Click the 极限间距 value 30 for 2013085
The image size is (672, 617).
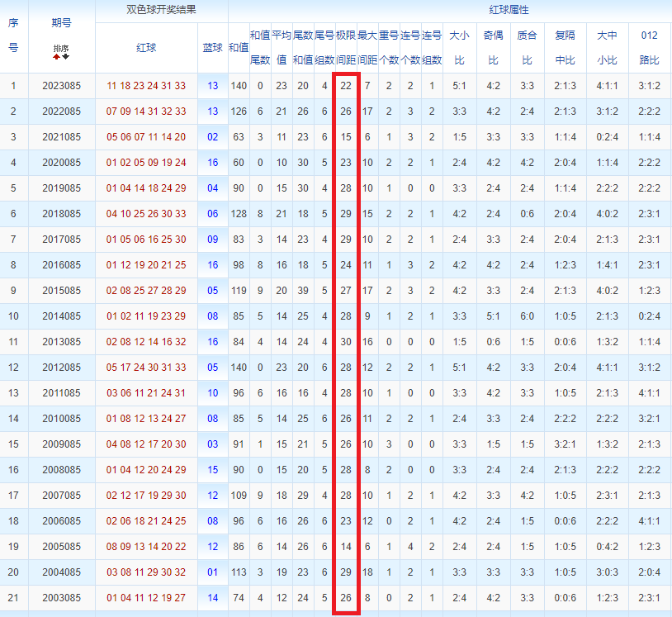tap(346, 342)
